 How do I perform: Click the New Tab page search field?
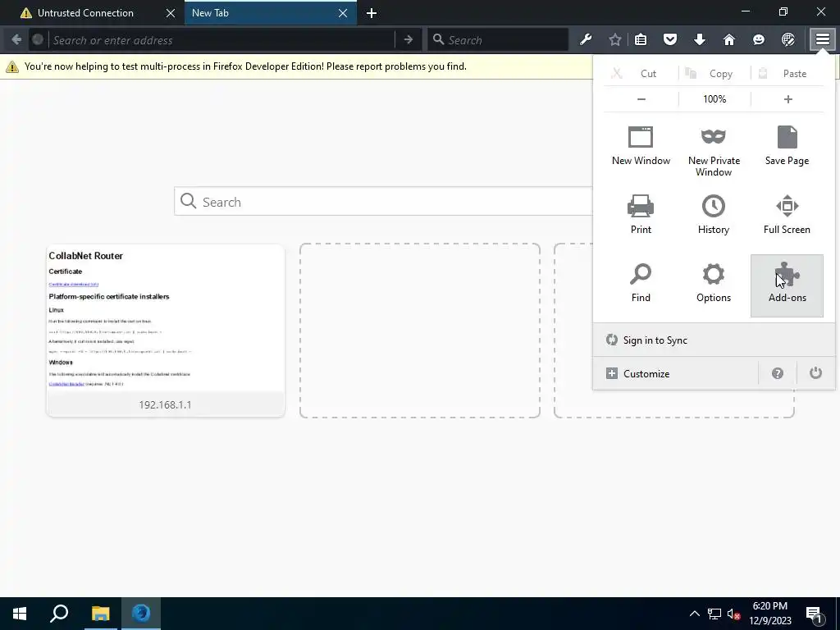pos(383,202)
